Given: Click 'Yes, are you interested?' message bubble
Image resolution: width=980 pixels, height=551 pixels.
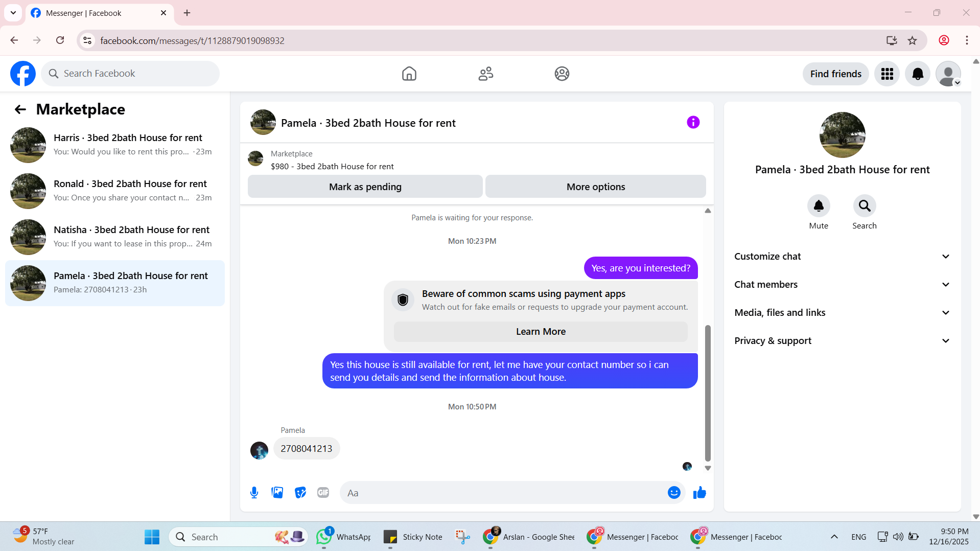Looking at the screenshot, I should pyautogui.click(x=641, y=268).
